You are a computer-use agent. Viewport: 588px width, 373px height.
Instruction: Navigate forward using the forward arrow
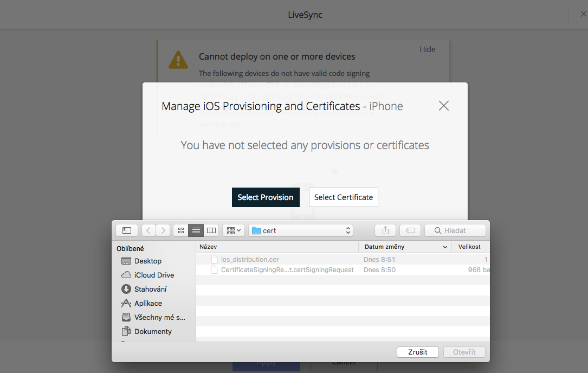[x=163, y=230]
